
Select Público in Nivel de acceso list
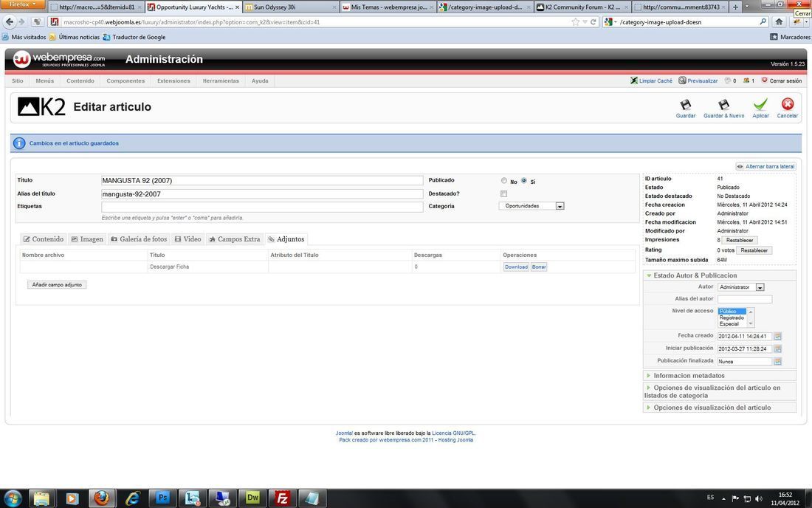[x=732, y=311]
